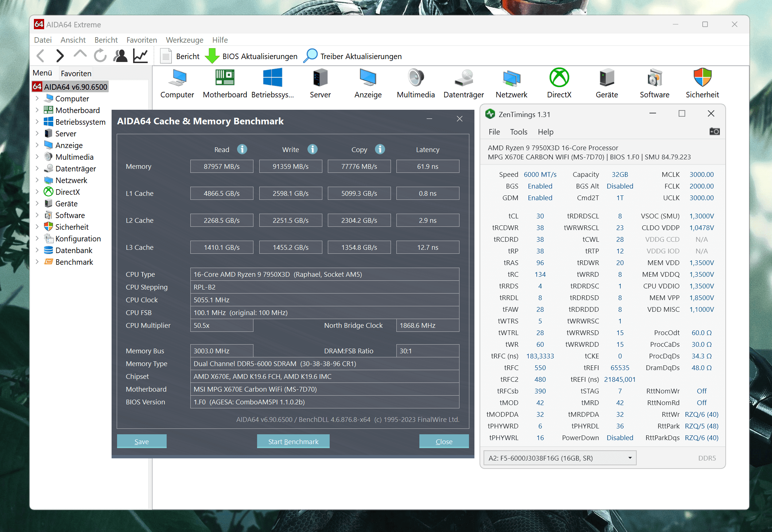Select AIDA64 v6.90.6500 root tree item
The image size is (772, 532).
(x=70, y=87)
